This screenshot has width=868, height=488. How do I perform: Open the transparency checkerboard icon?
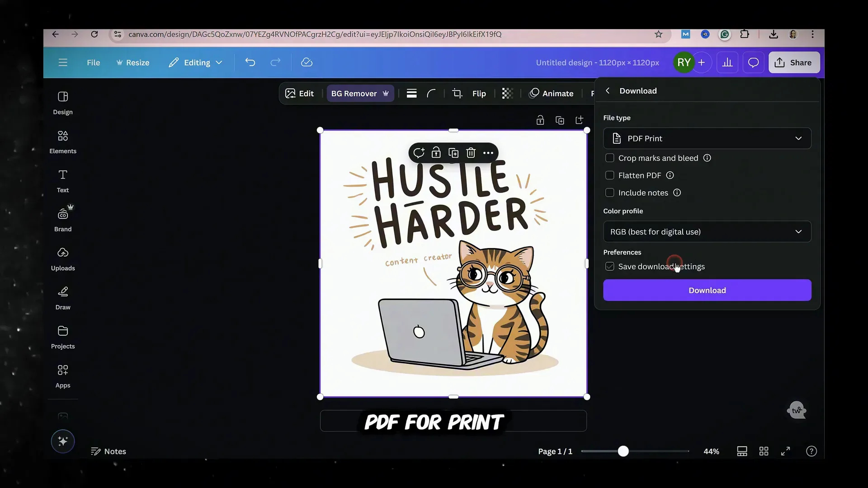[507, 94]
